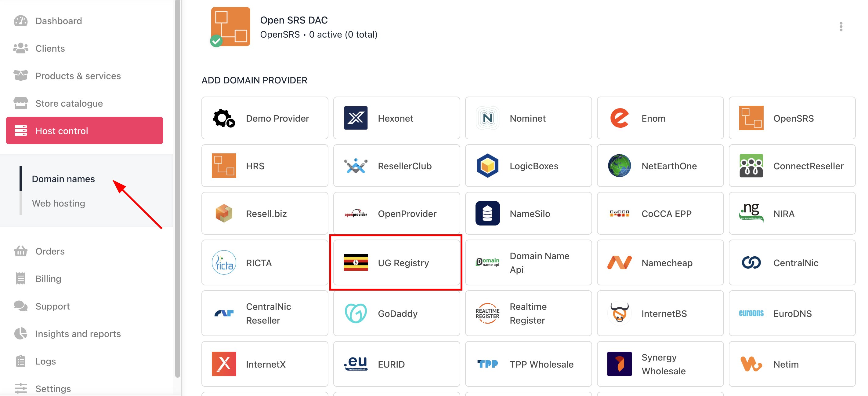
Task: Click the RICTA logo icon
Action: (224, 262)
